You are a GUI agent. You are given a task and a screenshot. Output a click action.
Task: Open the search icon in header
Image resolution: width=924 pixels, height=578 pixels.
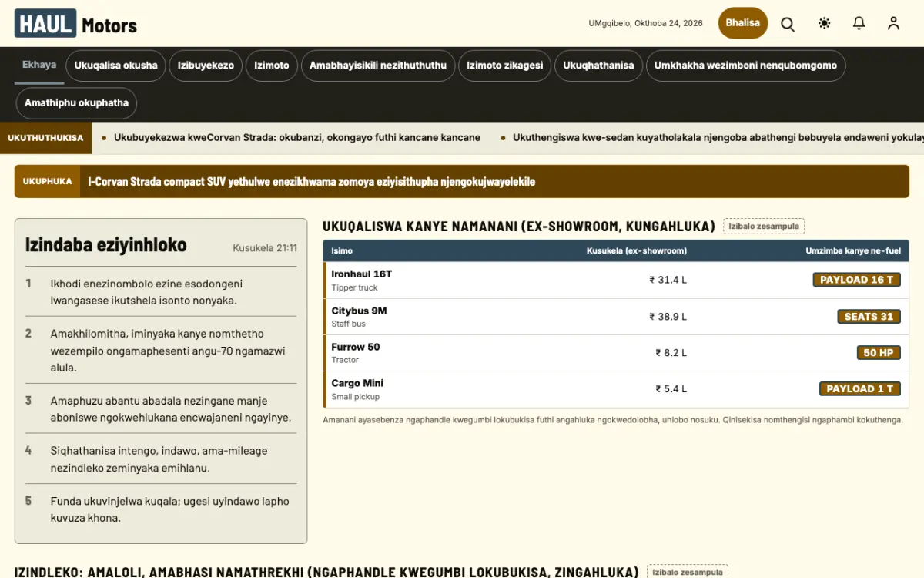click(x=788, y=23)
